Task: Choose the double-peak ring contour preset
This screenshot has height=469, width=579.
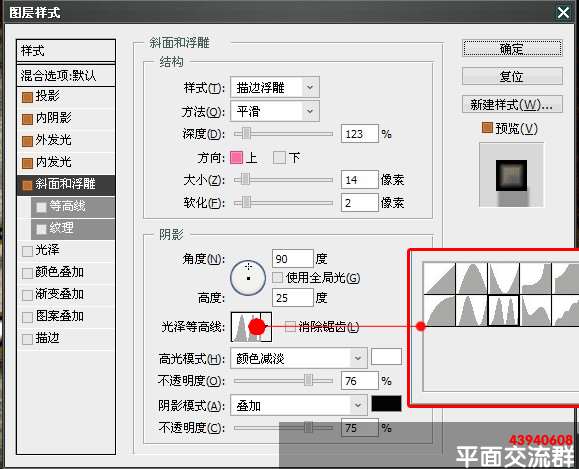Action: click(504, 310)
